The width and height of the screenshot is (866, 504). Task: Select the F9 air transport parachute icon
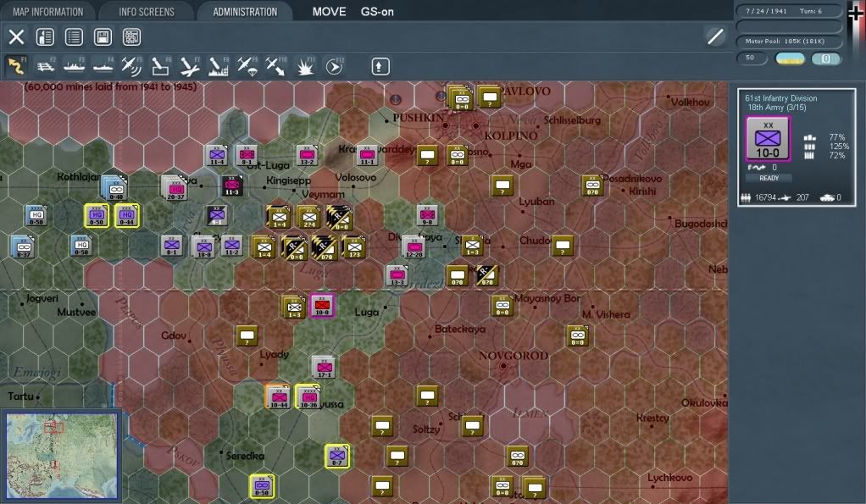[x=247, y=66]
